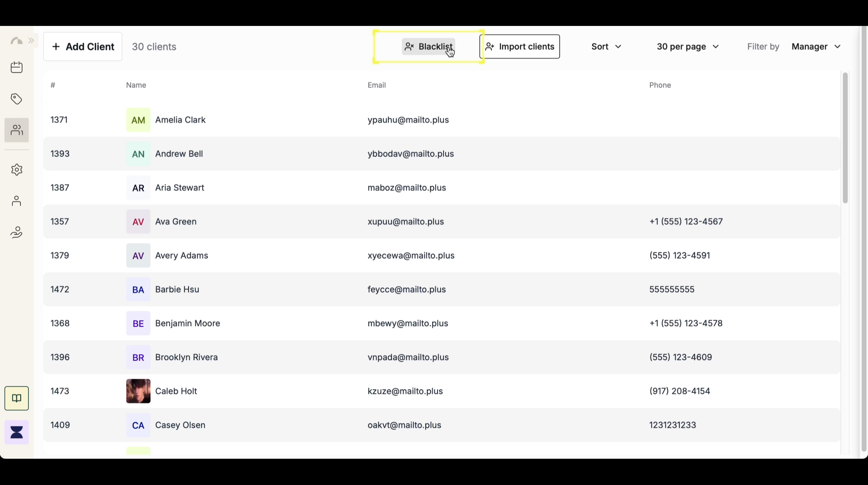Click the Import clients button
The height and width of the screenshot is (485, 868).
(519, 46)
